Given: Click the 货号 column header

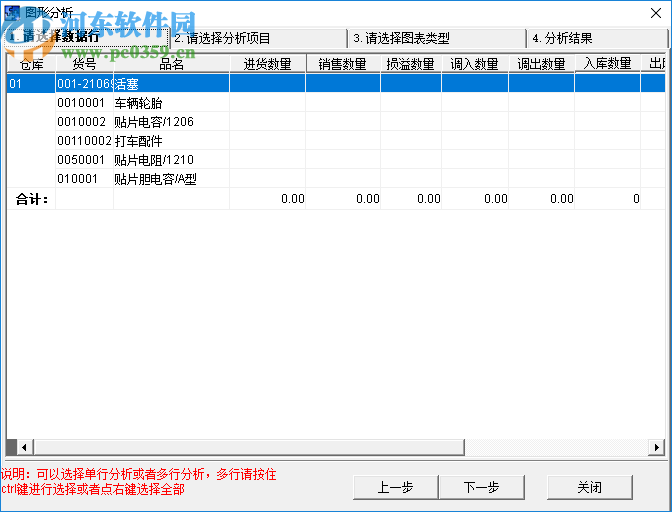Looking at the screenshot, I should click(x=84, y=64).
